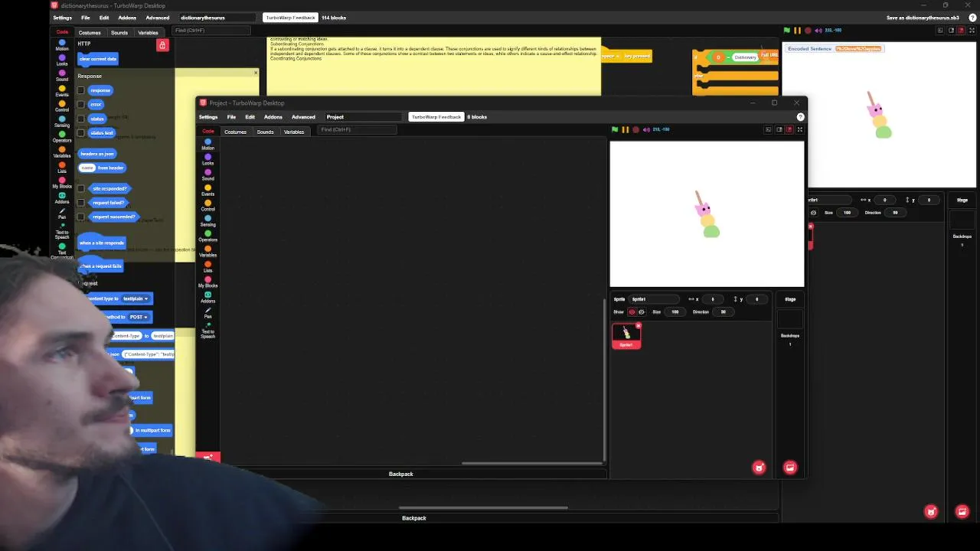The width and height of the screenshot is (980, 551).
Task: Enter fullscreen stage in front Project window
Action: pos(799,129)
